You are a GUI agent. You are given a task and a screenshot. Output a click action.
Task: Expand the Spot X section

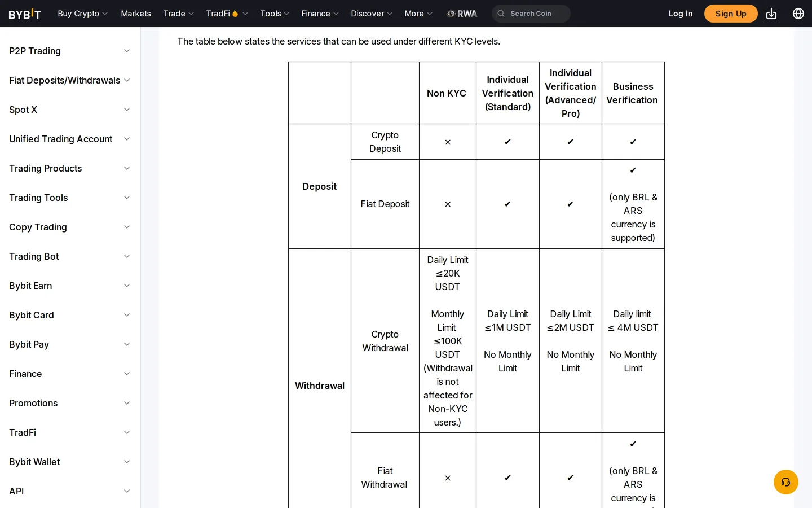pyautogui.click(x=70, y=110)
